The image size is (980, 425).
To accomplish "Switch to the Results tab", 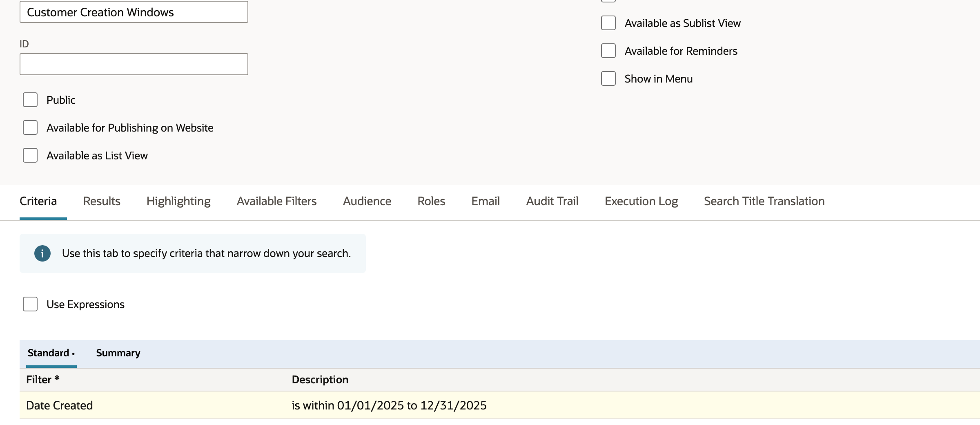I will pyautogui.click(x=102, y=201).
